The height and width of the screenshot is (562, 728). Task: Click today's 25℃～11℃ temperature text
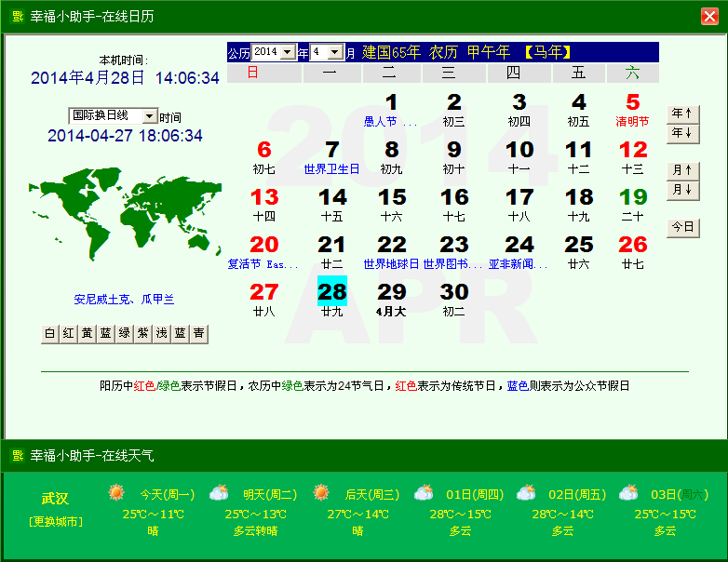click(x=154, y=515)
